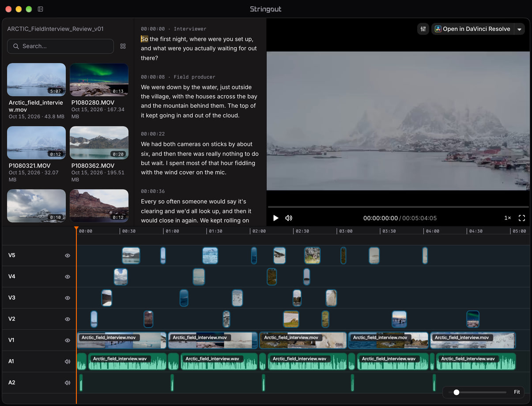Viewport: 532px width, 406px height.
Task: Click the 01:00 mark on timeline ruler
Action: click(x=172, y=231)
